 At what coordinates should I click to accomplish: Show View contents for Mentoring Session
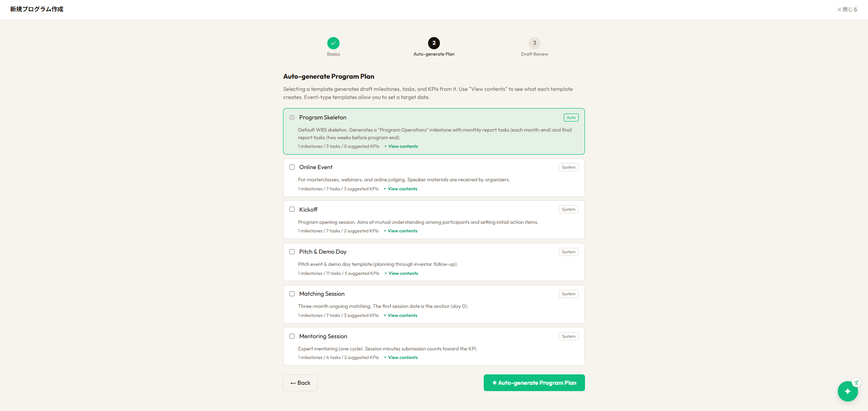(x=401, y=358)
